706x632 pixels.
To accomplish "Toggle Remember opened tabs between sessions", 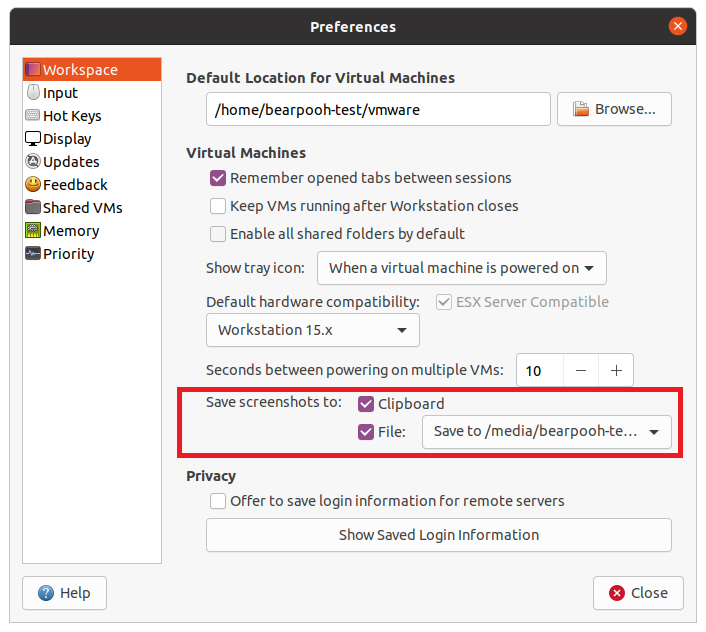I will (218, 178).
